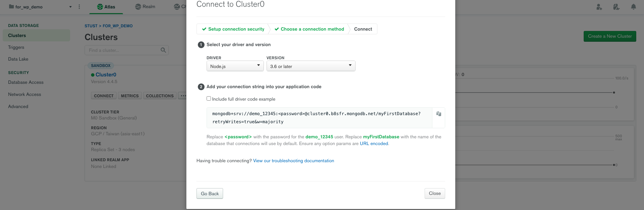Return to Choose a connection method step
Image resolution: width=644 pixels, height=210 pixels.
point(309,29)
